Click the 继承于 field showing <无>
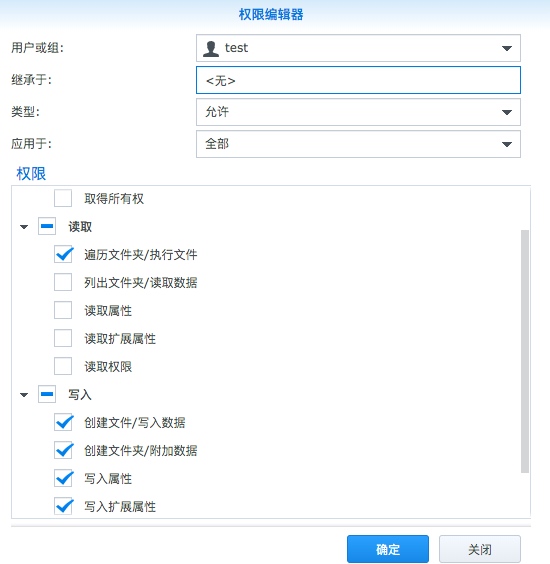 [358, 80]
